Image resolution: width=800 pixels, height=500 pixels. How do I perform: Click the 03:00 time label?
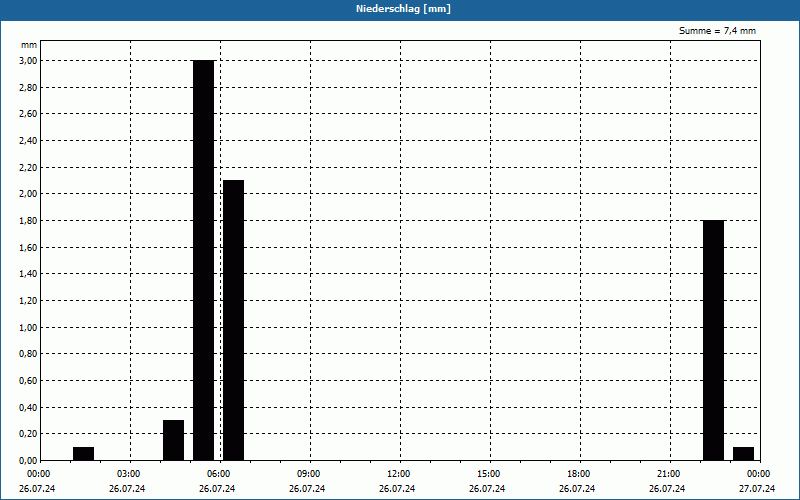coord(129,474)
